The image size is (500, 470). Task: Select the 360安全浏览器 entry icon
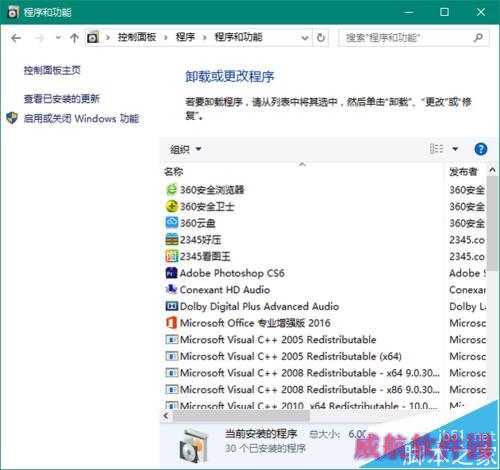[171, 190]
